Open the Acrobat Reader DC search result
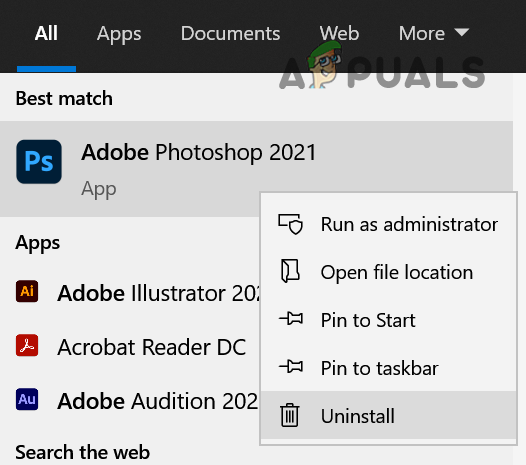Image resolution: width=526 pixels, height=465 pixels. pyautogui.click(x=130, y=347)
